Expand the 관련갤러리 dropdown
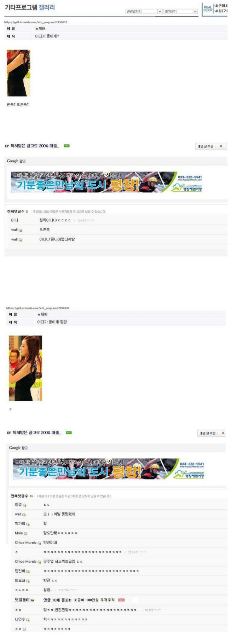Screen dimensions: 237x644 tap(144, 11)
